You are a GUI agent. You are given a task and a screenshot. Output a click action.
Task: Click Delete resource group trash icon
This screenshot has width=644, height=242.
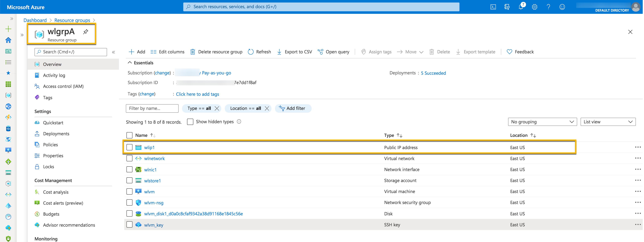[x=193, y=52]
